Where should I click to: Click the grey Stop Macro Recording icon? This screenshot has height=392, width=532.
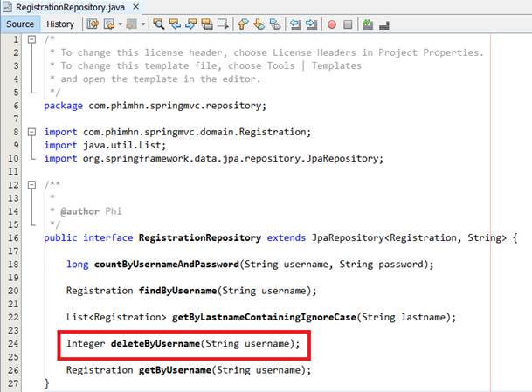348,24
